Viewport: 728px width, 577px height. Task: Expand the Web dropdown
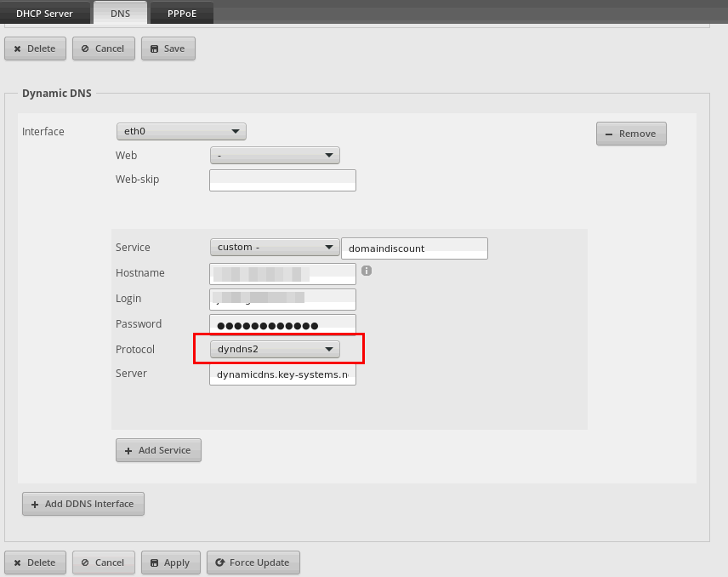point(275,156)
